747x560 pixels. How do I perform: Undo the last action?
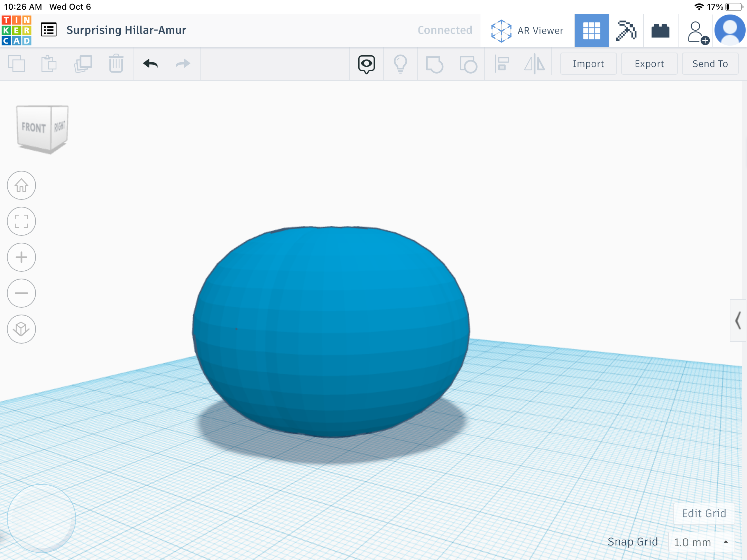pos(150,64)
